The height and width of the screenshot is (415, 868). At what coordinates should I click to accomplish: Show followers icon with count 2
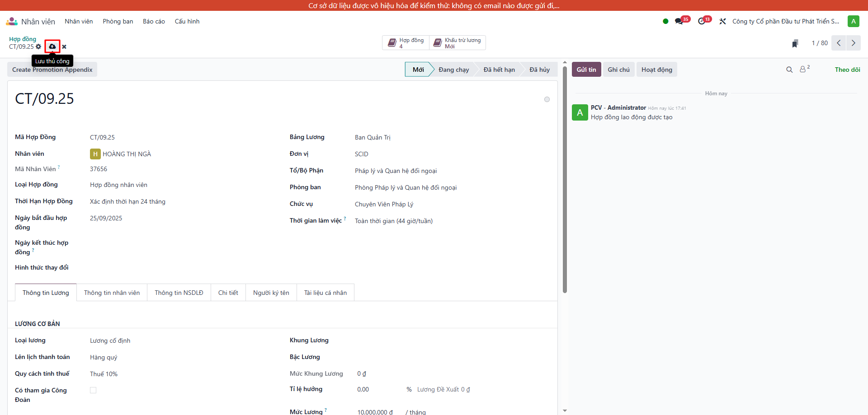804,69
